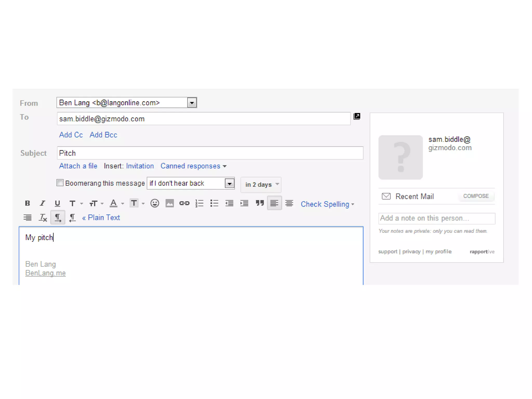Click the underline formatting icon
Viewport: 532px width, 399px height.
(x=57, y=203)
